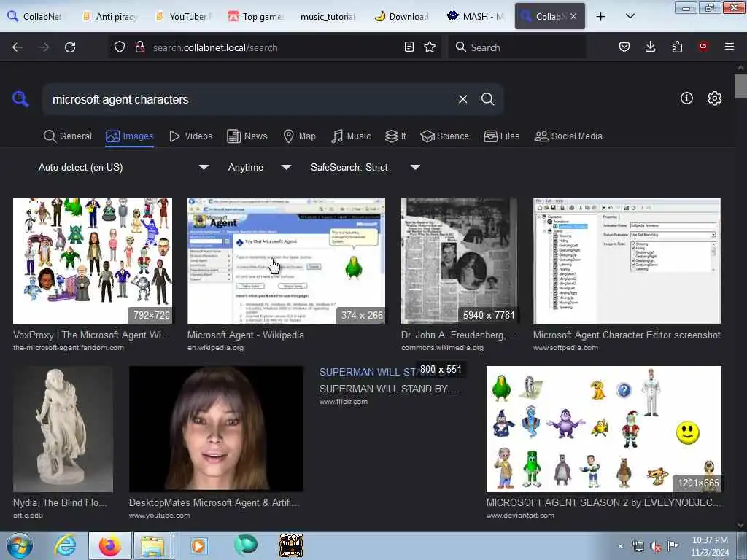Switch to the Music category
This screenshot has height=560, width=747.
pyautogui.click(x=351, y=136)
